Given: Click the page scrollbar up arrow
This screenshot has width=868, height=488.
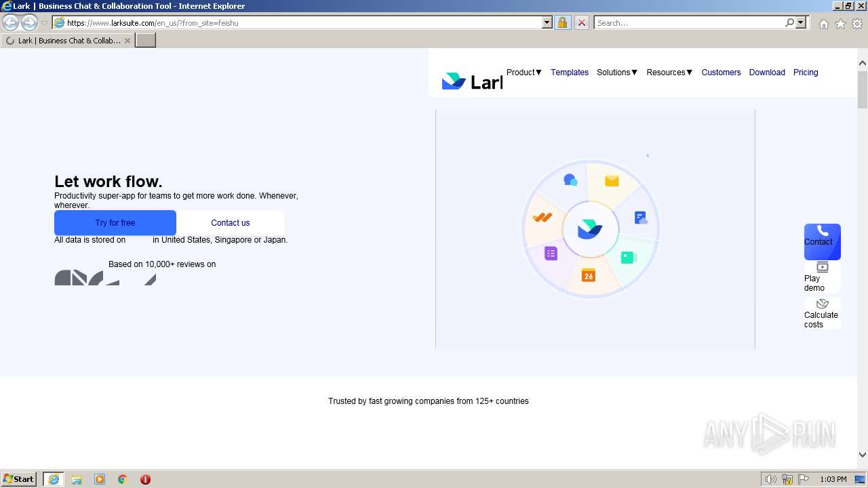Looking at the screenshot, I should [863, 64].
